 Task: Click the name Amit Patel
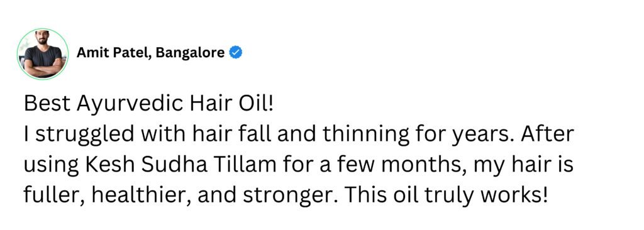pyautogui.click(x=113, y=53)
